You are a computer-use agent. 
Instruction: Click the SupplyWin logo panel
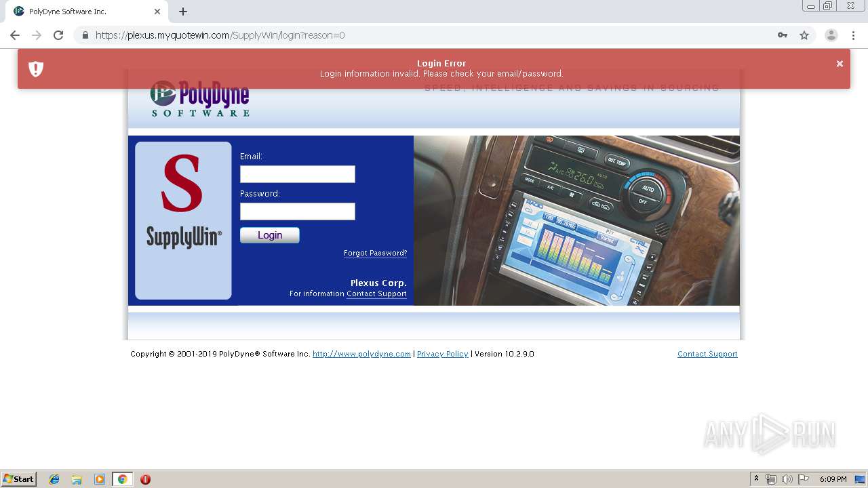point(183,220)
